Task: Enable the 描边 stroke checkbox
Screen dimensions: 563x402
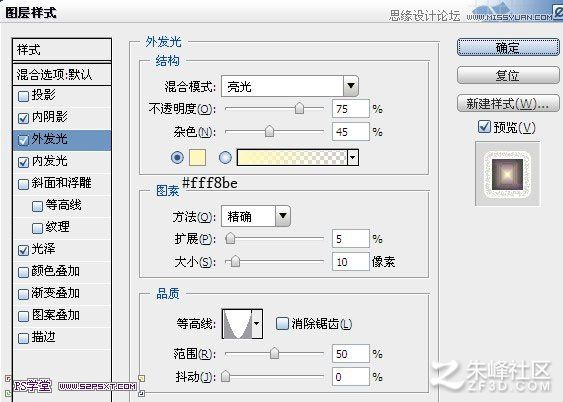Action: point(23,338)
